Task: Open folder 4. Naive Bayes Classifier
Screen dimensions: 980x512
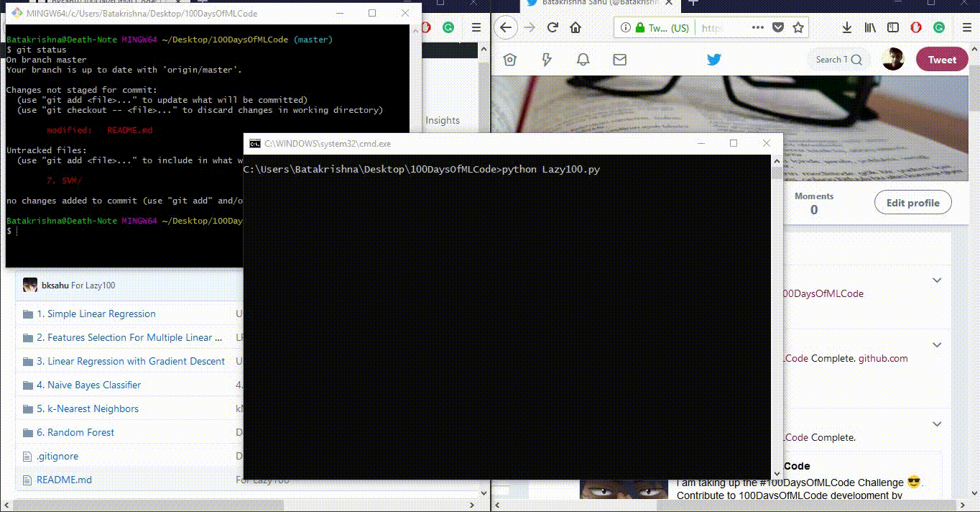Action: point(89,385)
